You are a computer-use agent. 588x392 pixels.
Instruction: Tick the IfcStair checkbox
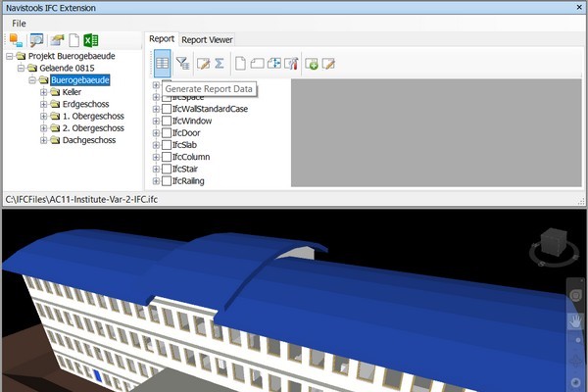coord(167,169)
